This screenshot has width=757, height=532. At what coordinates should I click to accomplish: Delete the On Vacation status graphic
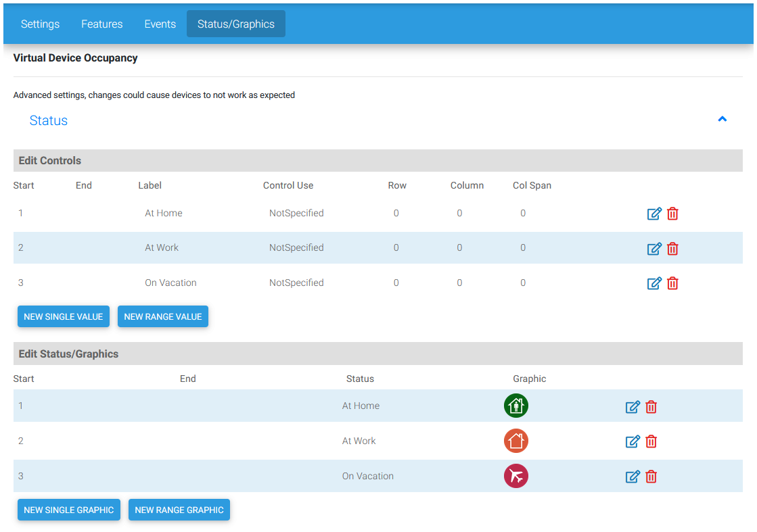651,477
